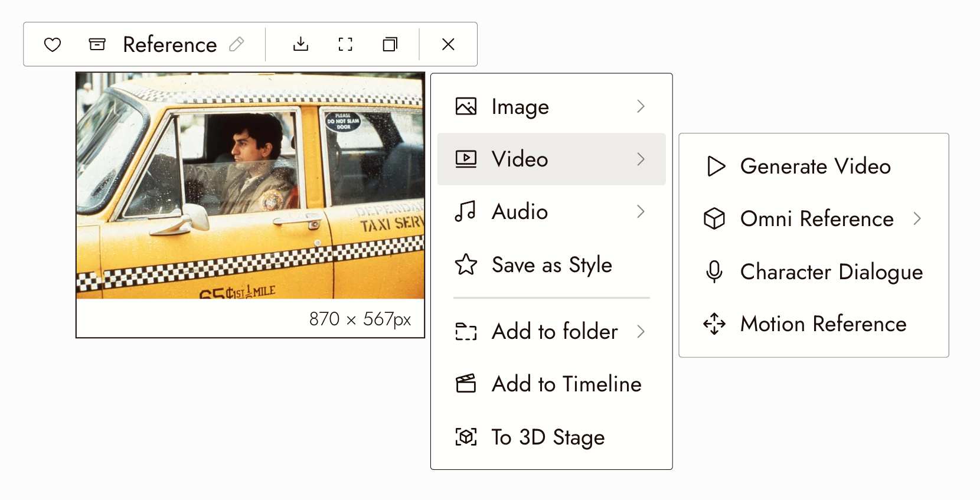Choose Add to folder
This screenshot has width=980, height=500.
(551, 331)
